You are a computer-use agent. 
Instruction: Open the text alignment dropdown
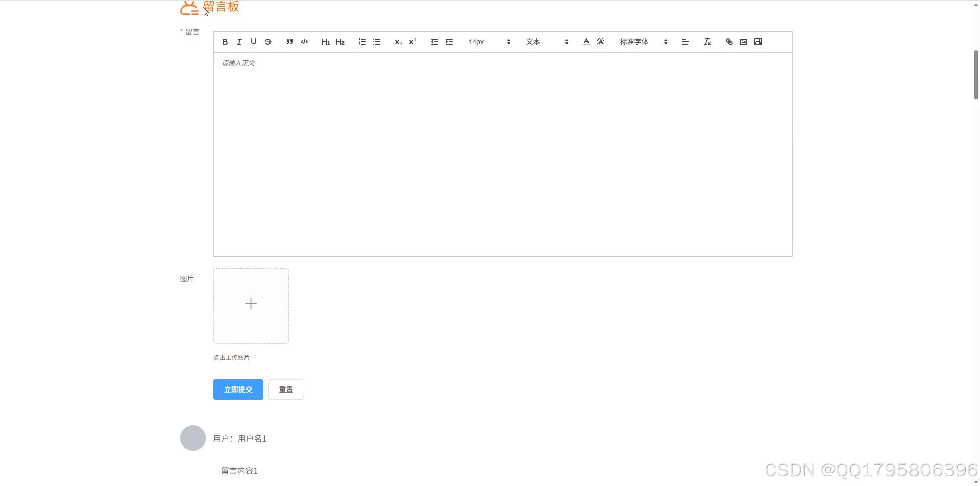tap(685, 42)
